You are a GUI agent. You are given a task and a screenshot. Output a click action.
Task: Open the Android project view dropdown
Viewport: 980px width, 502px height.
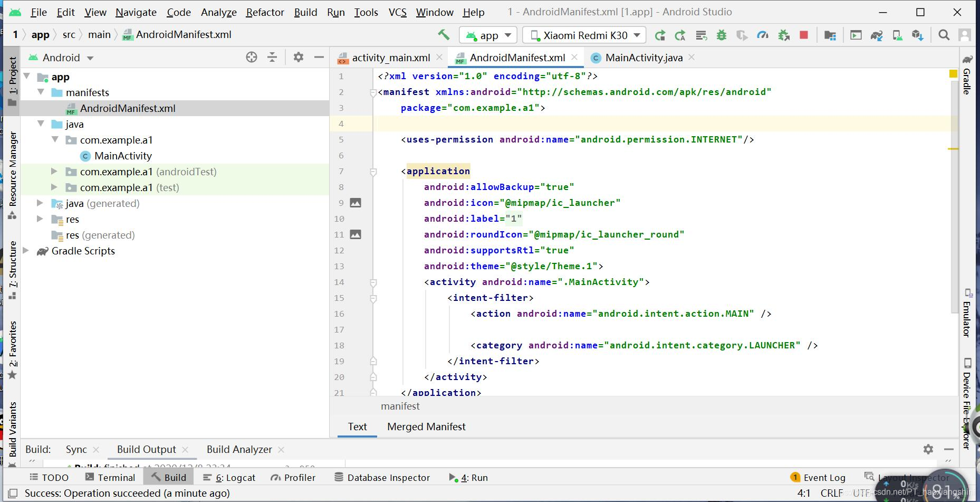61,58
